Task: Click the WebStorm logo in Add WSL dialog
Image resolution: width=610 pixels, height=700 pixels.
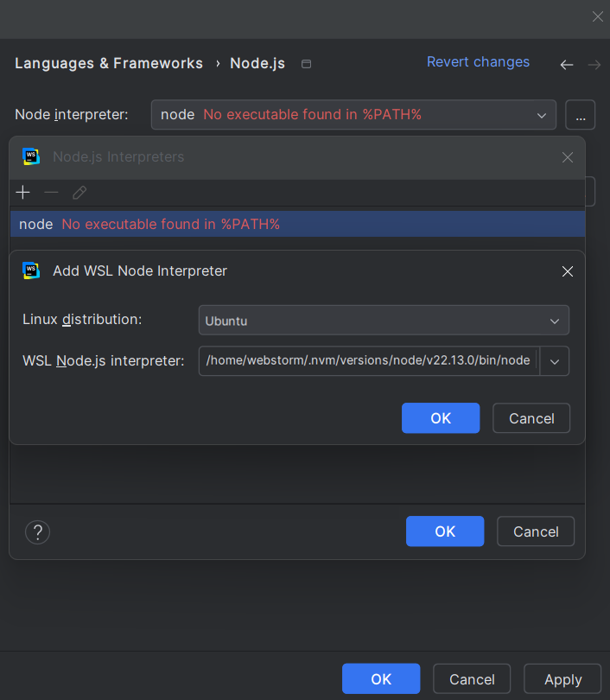Action: pyautogui.click(x=31, y=270)
